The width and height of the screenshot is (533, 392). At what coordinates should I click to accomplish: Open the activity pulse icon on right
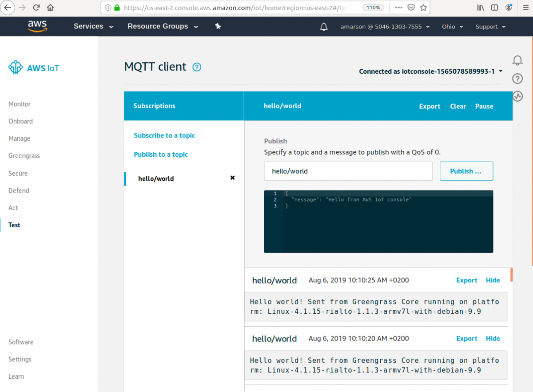click(x=517, y=96)
